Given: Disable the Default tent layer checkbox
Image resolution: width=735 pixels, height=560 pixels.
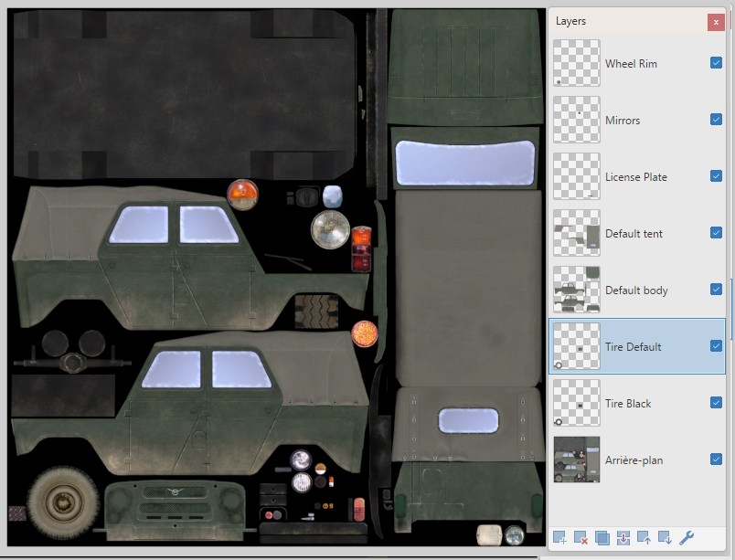Looking at the screenshot, I should tap(716, 233).
